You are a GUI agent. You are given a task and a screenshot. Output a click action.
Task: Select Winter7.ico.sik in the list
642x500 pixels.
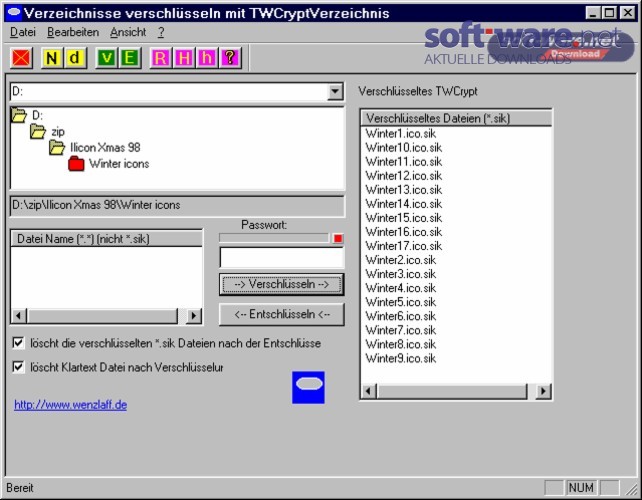[401, 330]
